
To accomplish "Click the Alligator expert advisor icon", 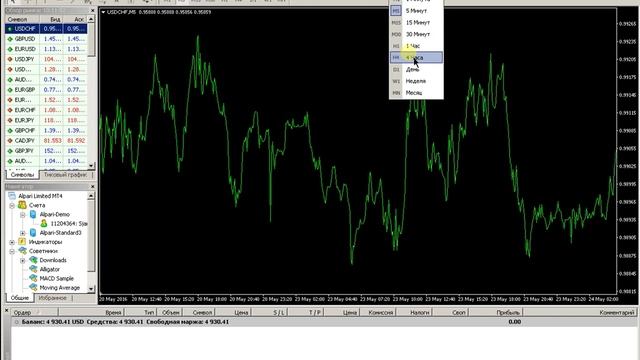I will [x=33, y=269].
